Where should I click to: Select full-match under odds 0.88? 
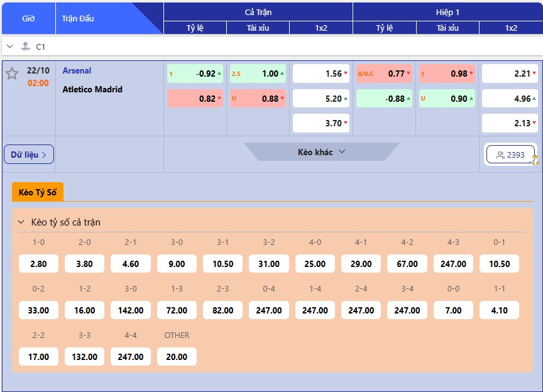point(258,99)
